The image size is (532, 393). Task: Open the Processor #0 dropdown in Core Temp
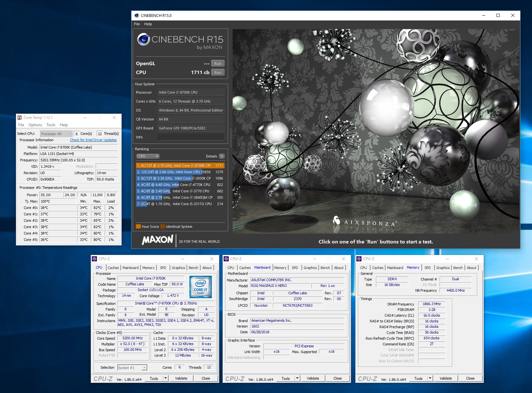tap(56, 134)
